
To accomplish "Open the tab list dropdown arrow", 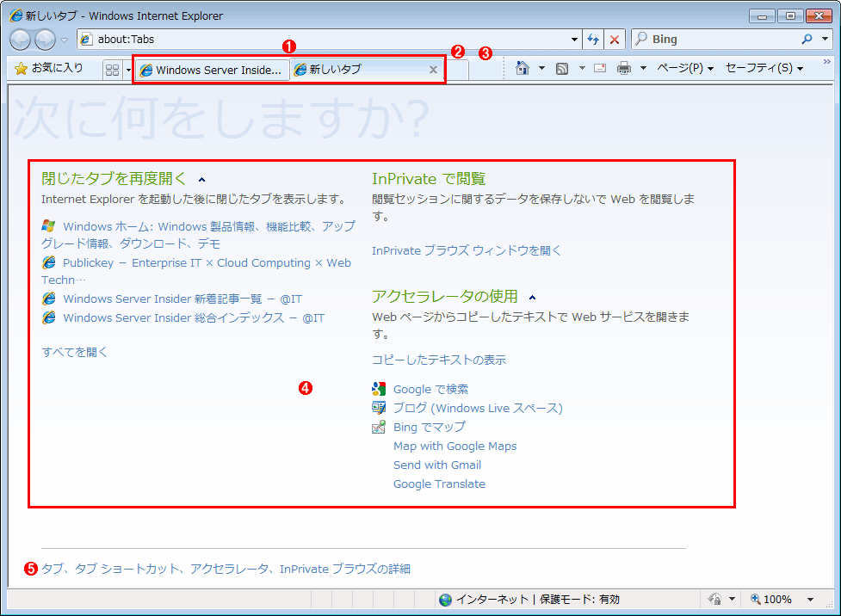I will pos(128,70).
